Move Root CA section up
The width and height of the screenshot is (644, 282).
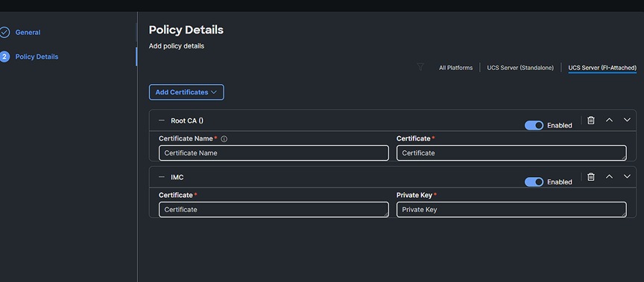click(x=609, y=120)
